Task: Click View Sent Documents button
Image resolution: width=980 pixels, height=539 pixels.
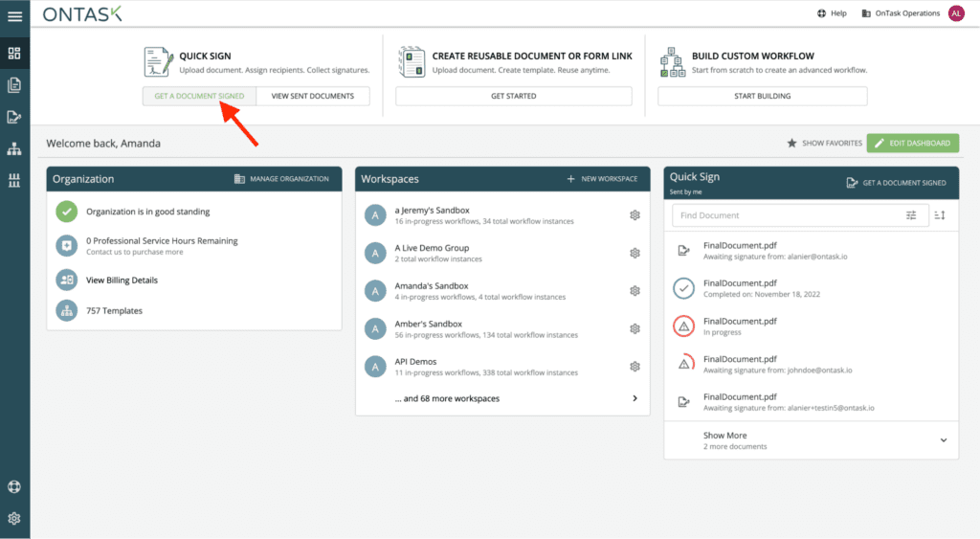Action: coord(313,96)
